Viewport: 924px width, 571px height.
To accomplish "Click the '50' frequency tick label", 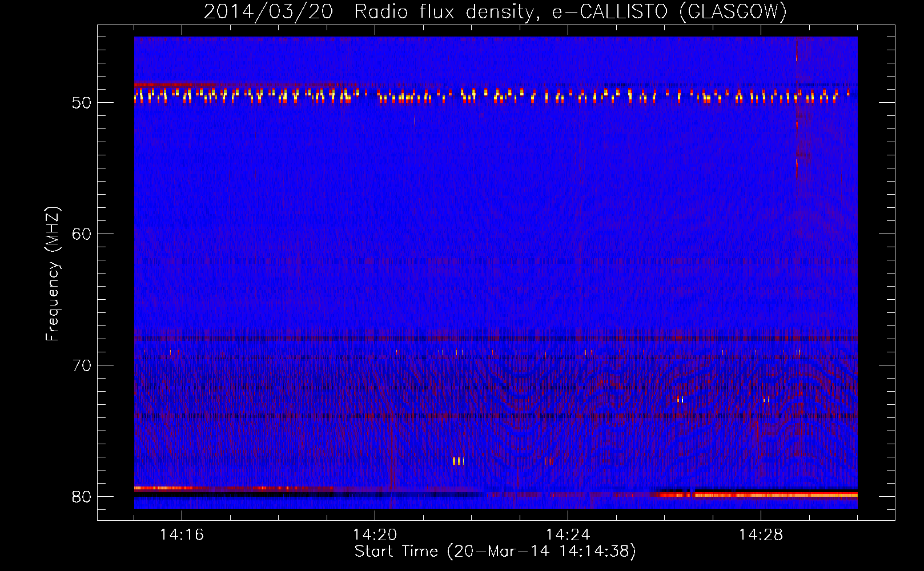I will coord(82,103).
